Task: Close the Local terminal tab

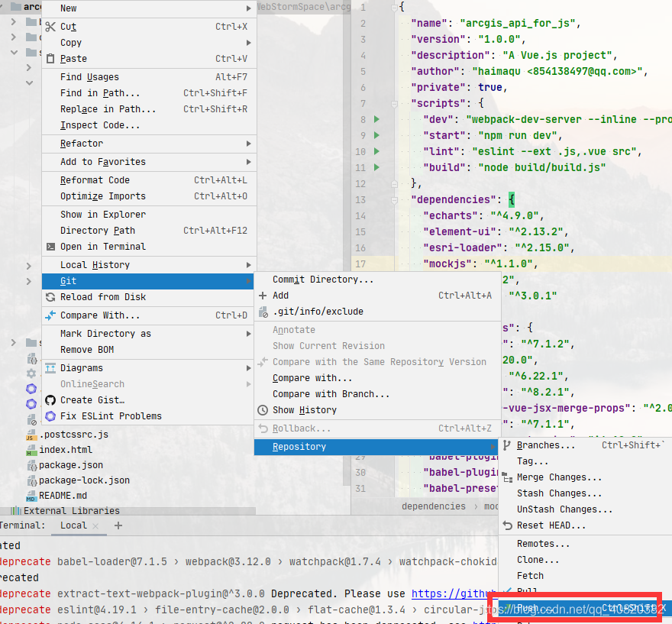Action: 95,526
